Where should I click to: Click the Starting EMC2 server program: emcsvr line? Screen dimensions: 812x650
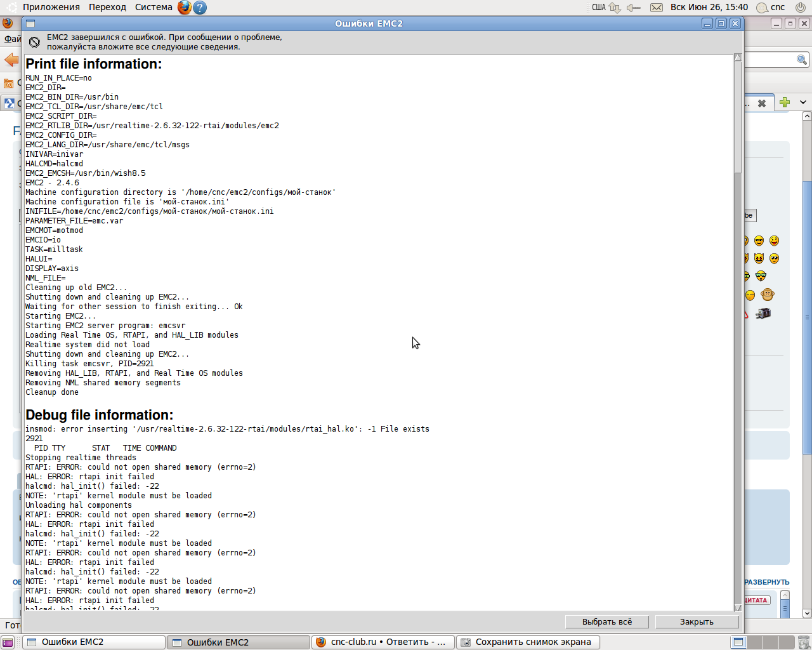(105, 326)
